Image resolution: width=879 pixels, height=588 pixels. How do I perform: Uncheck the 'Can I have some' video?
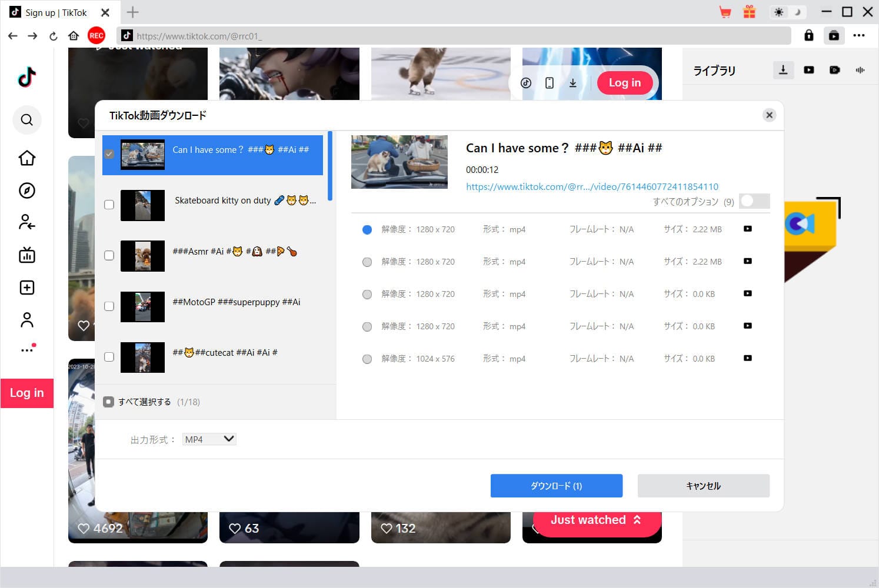pos(109,154)
